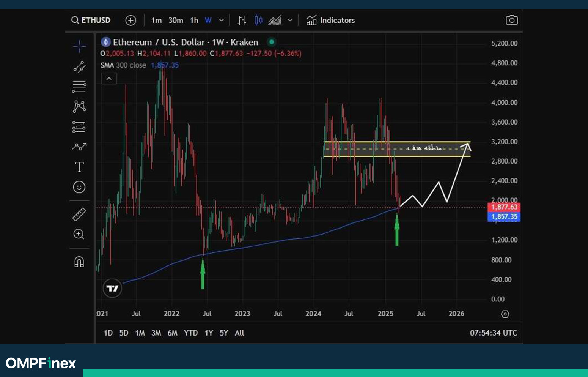Set range to 6M
The width and height of the screenshot is (588, 377).
(173, 333)
